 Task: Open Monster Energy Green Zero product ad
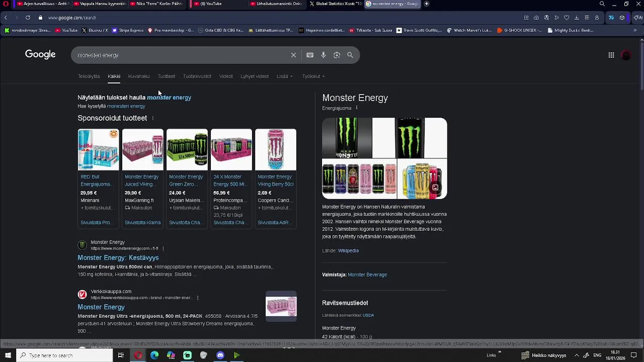tap(187, 178)
